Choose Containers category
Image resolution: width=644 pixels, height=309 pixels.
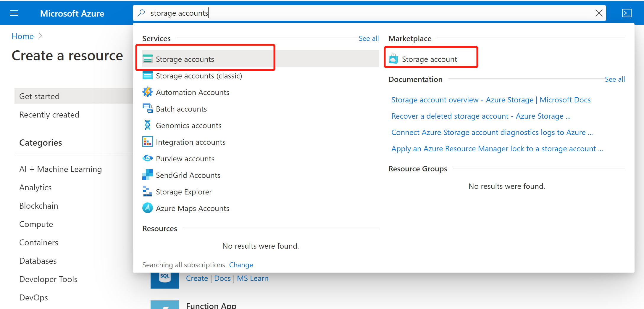[x=38, y=242]
